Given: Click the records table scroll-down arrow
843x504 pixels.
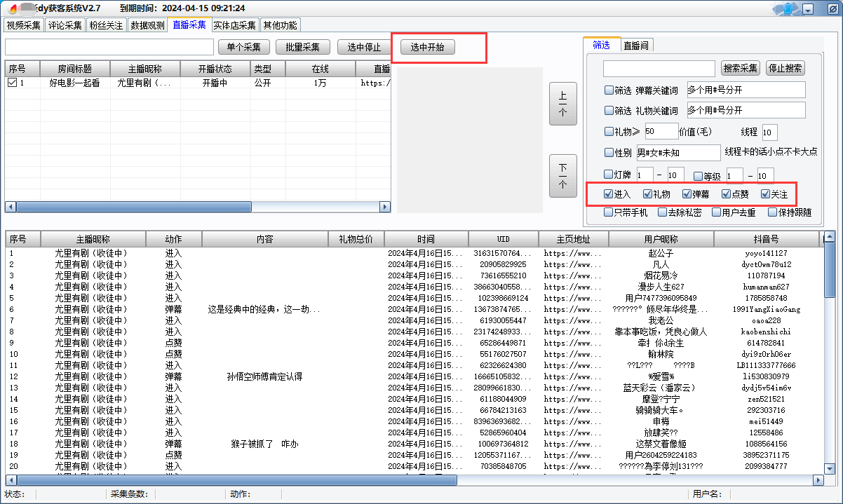Looking at the screenshot, I should [830, 468].
